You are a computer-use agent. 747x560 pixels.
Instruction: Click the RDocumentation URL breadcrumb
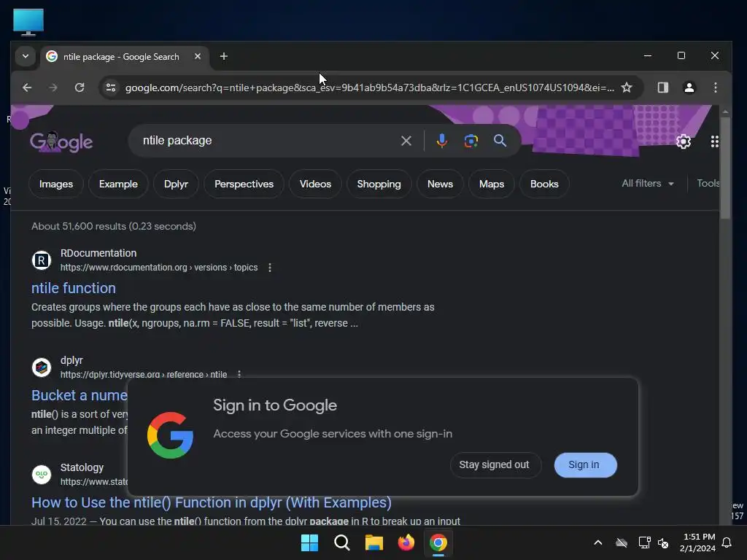(158, 268)
